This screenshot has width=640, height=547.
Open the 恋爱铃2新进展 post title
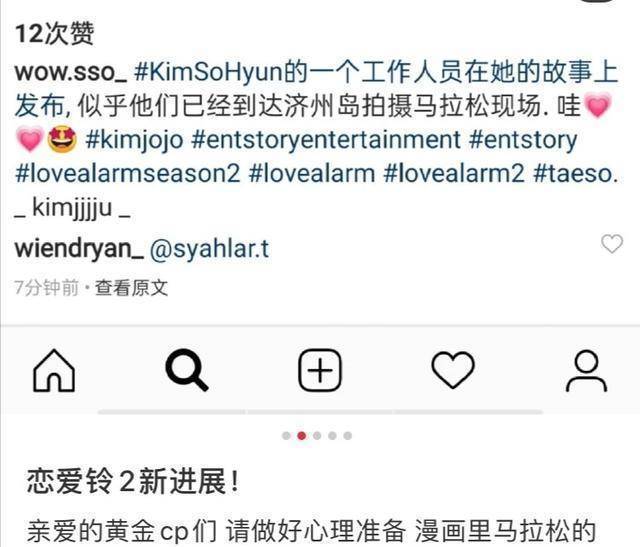[x=133, y=482]
